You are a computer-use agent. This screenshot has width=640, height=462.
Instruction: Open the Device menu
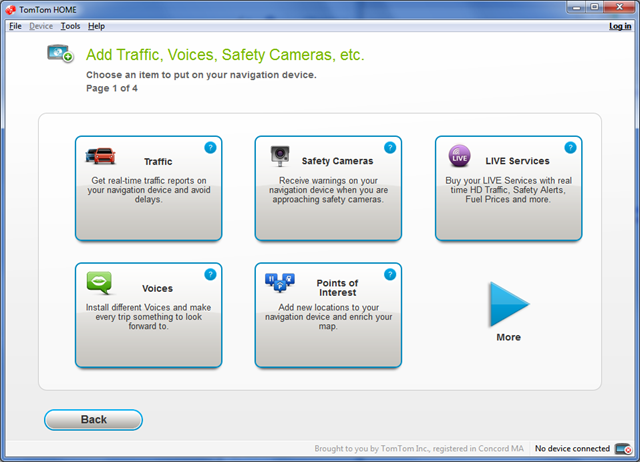point(41,26)
